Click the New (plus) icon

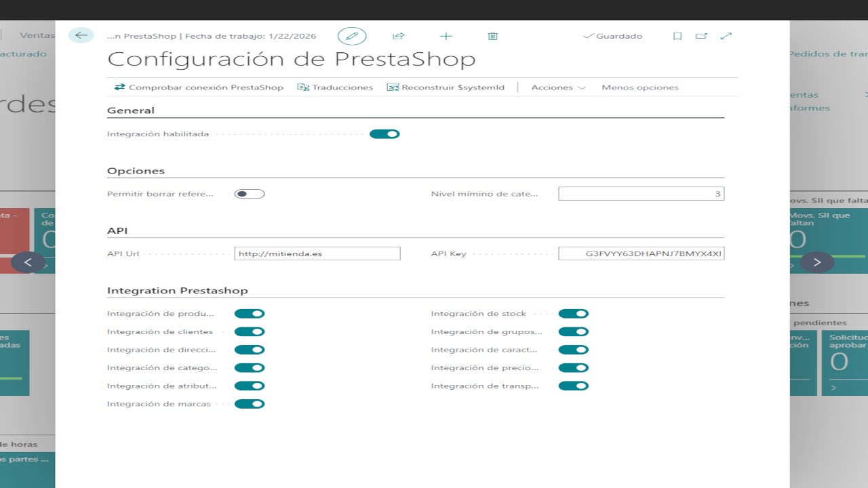click(446, 36)
